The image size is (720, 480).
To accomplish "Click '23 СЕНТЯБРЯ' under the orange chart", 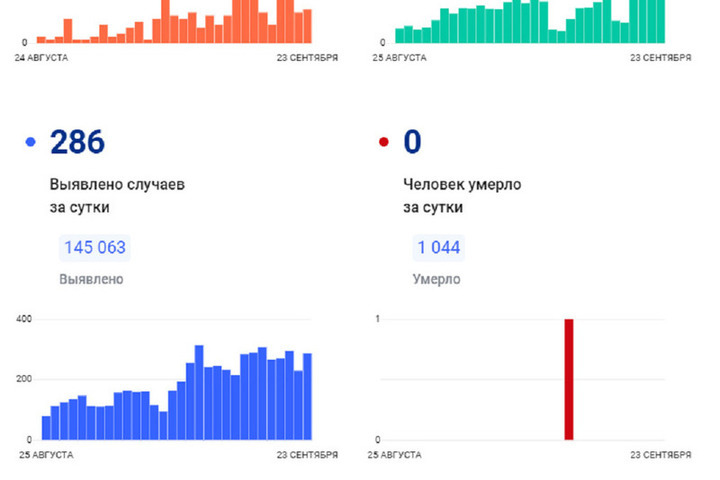I will (x=307, y=58).
